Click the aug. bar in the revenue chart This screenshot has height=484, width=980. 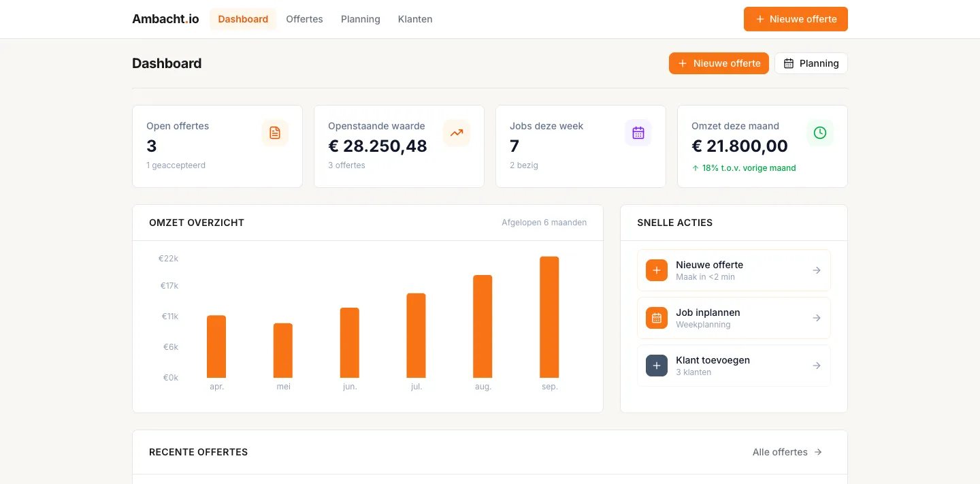483,326
